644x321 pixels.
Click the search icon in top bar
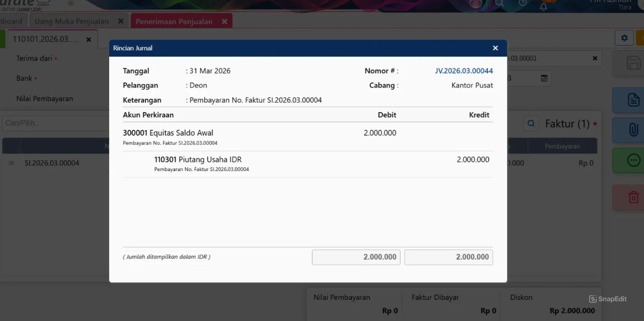pyautogui.click(x=499, y=3)
